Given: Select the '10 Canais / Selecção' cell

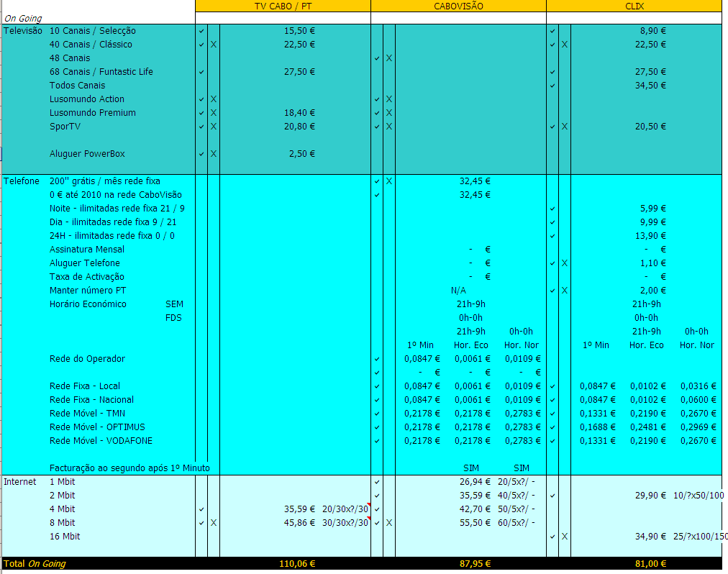Looking at the screenshot, I should (x=93, y=31).
